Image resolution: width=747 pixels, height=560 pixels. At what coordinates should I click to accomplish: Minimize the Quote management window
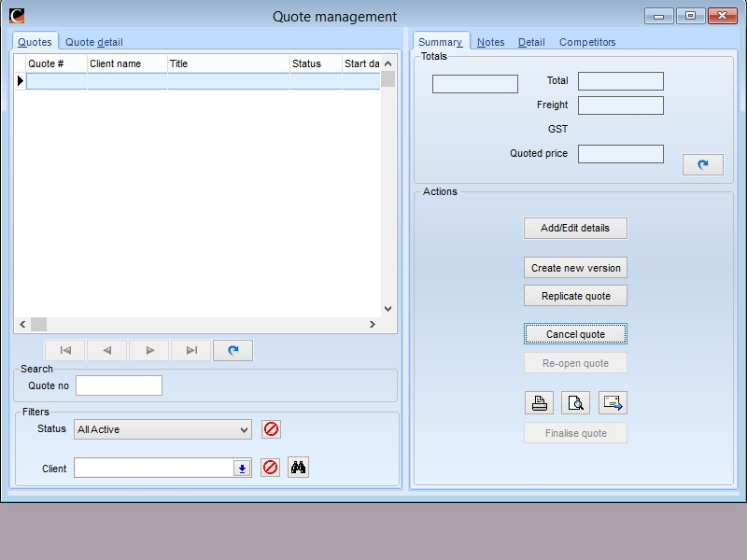pos(659,16)
